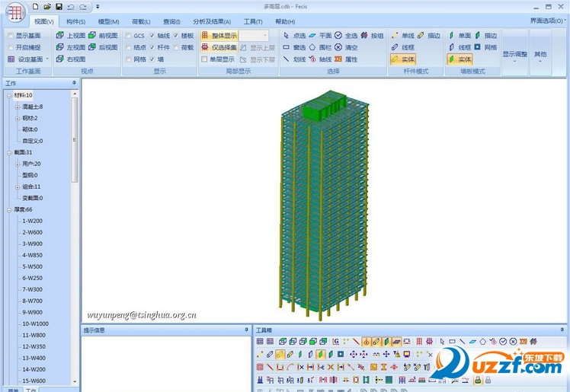Click the 整体显示 button
The width and height of the screenshot is (570, 392).
[219, 35]
